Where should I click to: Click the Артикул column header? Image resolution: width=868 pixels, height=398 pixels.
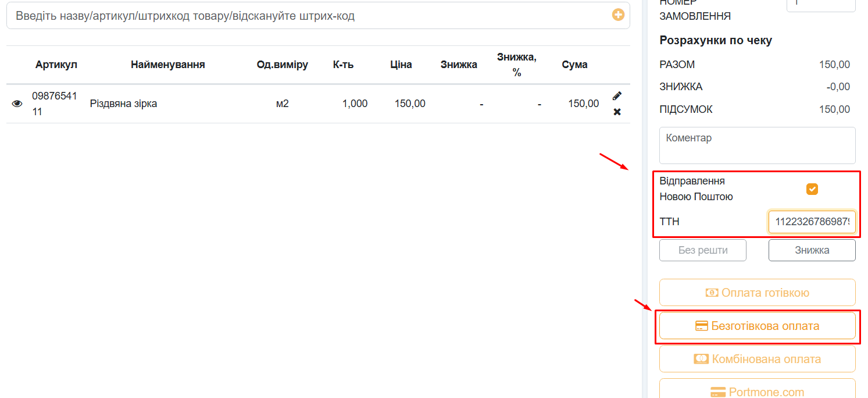click(56, 65)
